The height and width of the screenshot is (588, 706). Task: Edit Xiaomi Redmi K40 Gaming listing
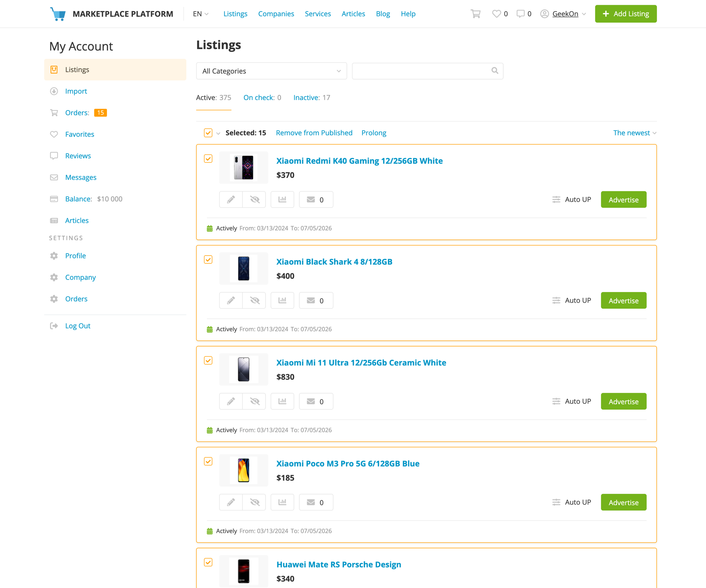pos(231,200)
